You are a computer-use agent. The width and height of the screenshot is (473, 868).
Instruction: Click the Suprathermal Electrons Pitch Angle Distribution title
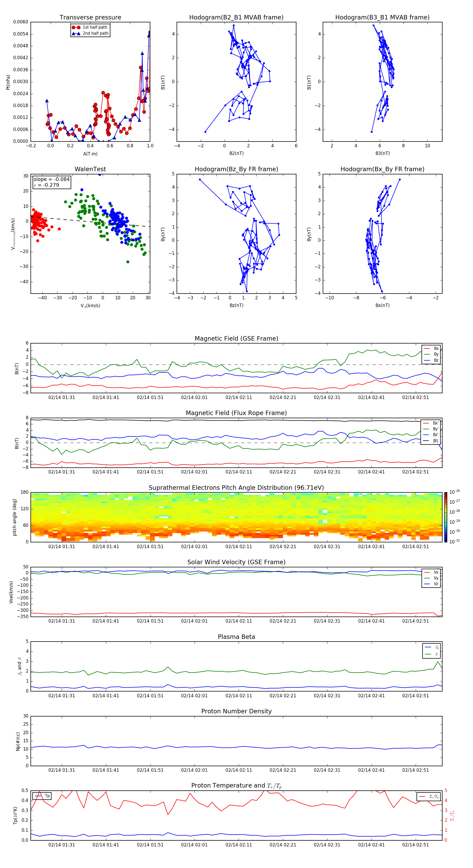[x=236, y=488]
